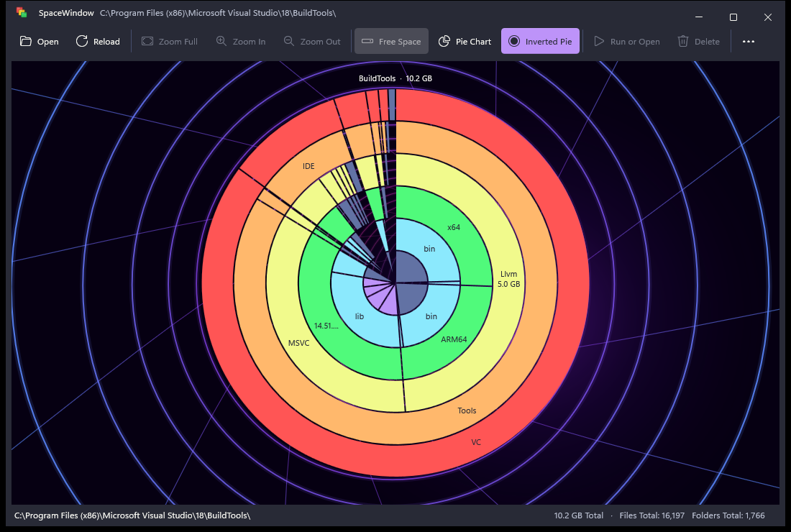Open the three-dot more options menu
791x532 pixels.
pos(749,42)
